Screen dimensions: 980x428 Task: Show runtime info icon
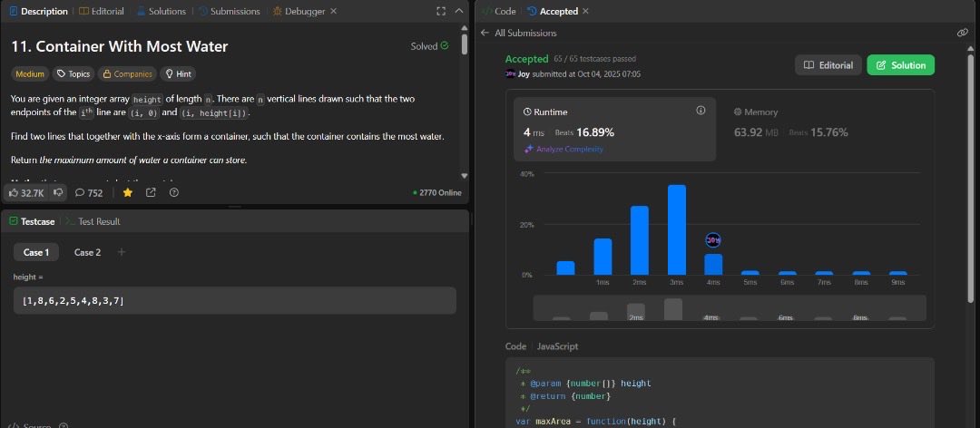pos(701,111)
